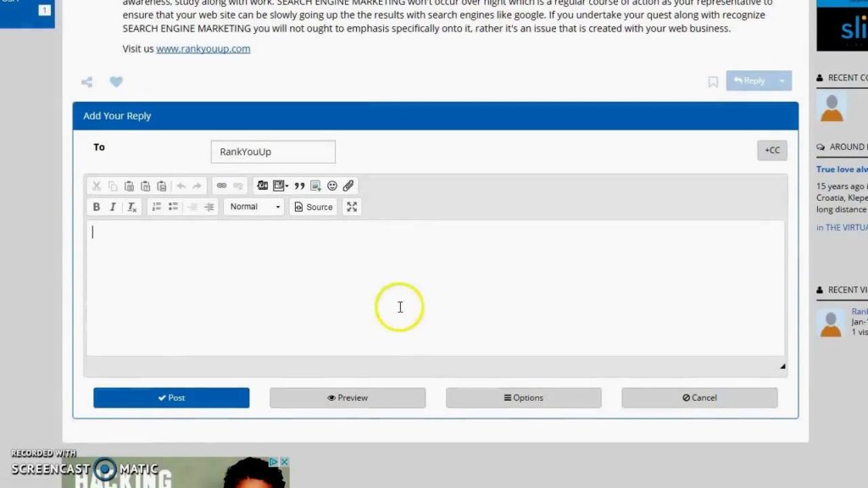Maximize the editor with the fullscreen icon

point(352,207)
